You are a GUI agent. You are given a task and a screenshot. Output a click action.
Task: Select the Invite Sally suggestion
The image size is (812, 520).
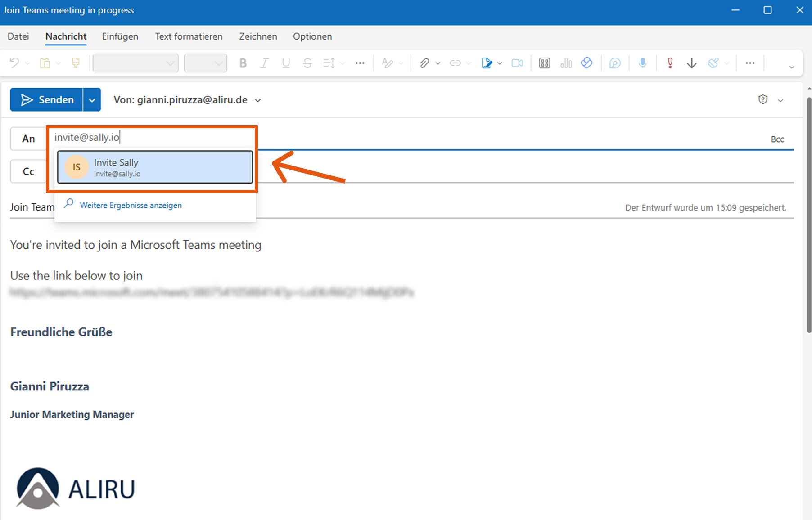coord(155,167)
